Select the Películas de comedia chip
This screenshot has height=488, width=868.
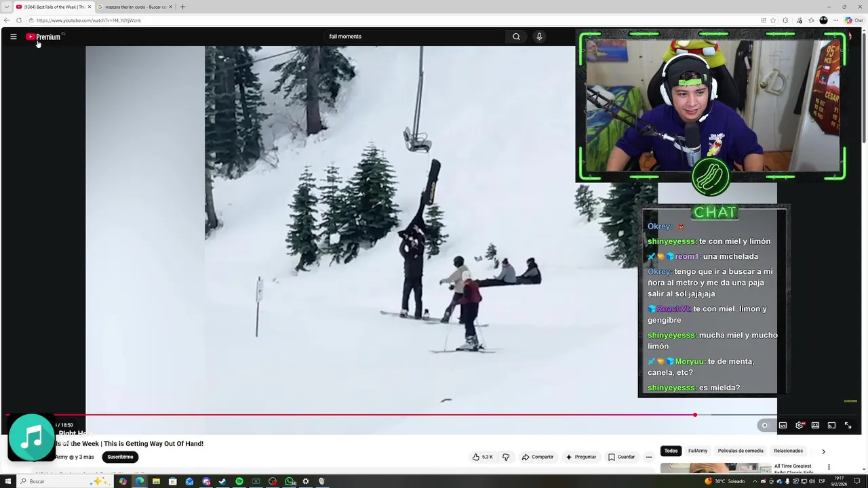(x=741, y=451)
